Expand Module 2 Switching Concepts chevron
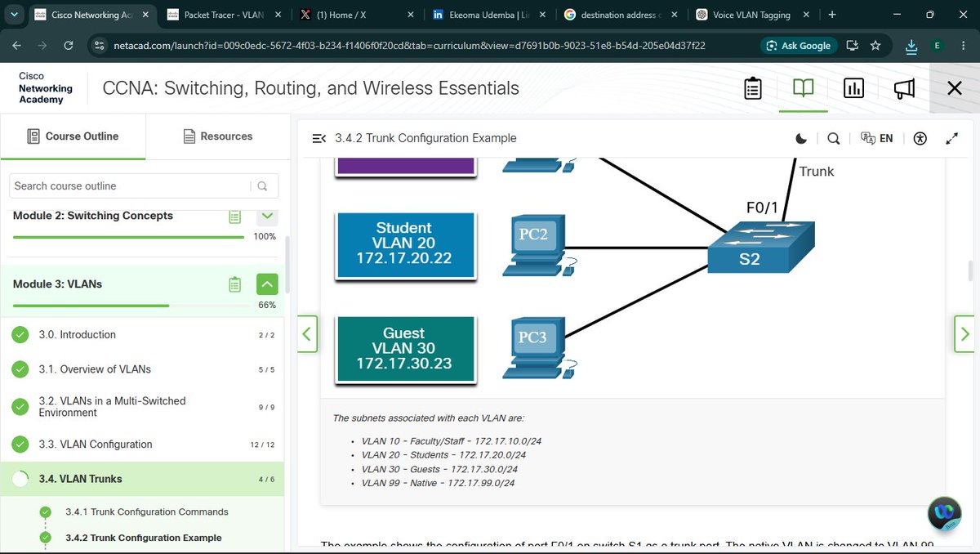 [267, 216]
